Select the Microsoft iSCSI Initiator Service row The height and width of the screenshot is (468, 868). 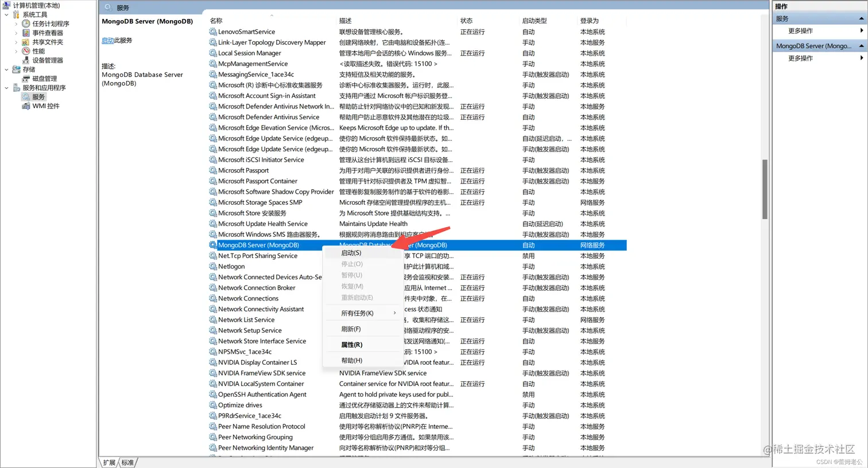coord(417,159)
